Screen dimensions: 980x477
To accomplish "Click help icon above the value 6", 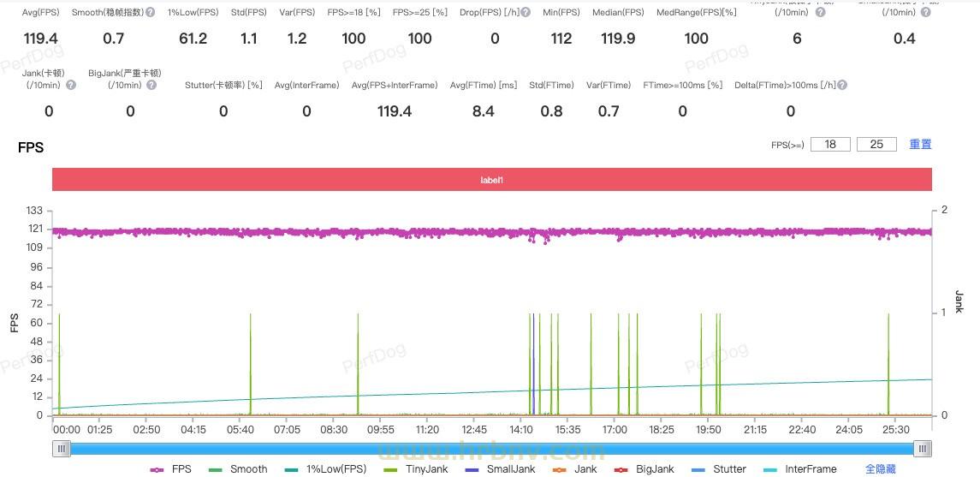I will coord(821,13).
